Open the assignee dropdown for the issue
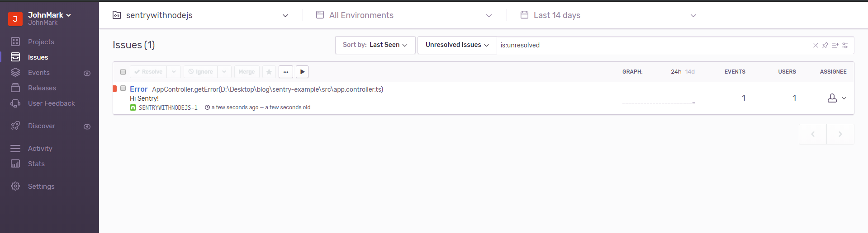The height and width of the screenshot is (233, 868). click(837, 98)
